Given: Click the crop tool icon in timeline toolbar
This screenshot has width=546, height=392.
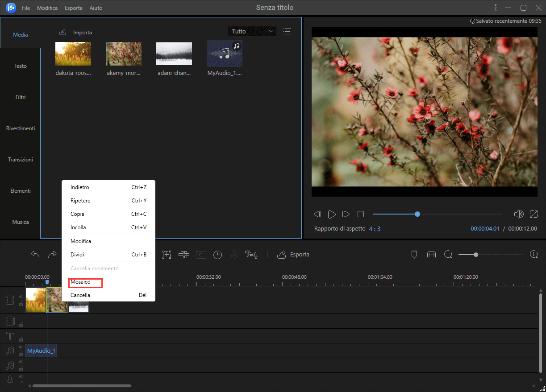Looking at the screenshot, I should (x=167, y=255).
